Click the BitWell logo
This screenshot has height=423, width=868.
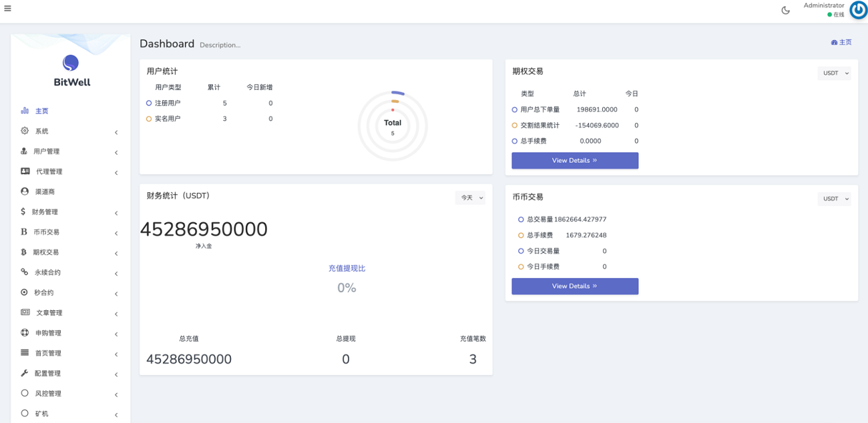pos(71,71)
